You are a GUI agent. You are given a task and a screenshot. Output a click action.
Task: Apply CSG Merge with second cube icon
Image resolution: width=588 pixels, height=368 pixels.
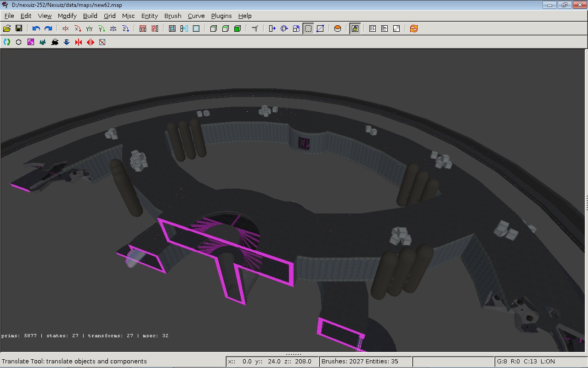(226, 29)
